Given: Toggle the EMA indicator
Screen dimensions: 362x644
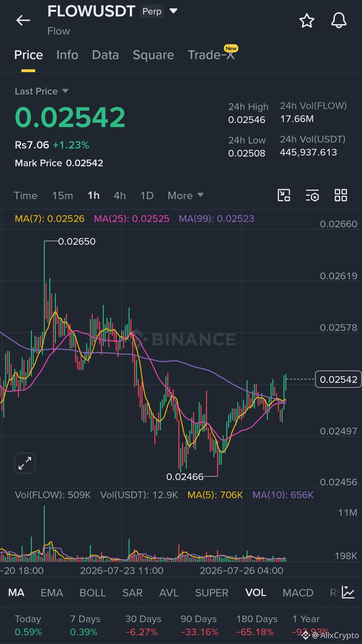Looking at the screenshot, I should tap(52, 593).
